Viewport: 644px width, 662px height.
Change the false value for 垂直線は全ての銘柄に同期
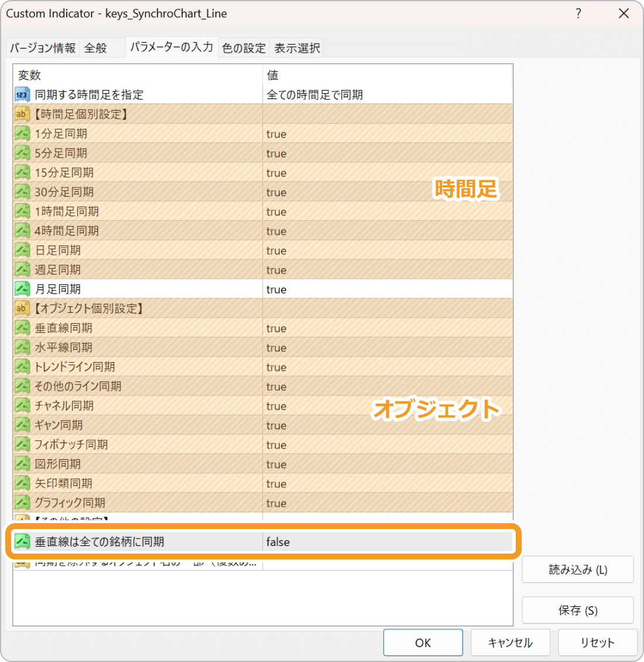coord(388,541)
